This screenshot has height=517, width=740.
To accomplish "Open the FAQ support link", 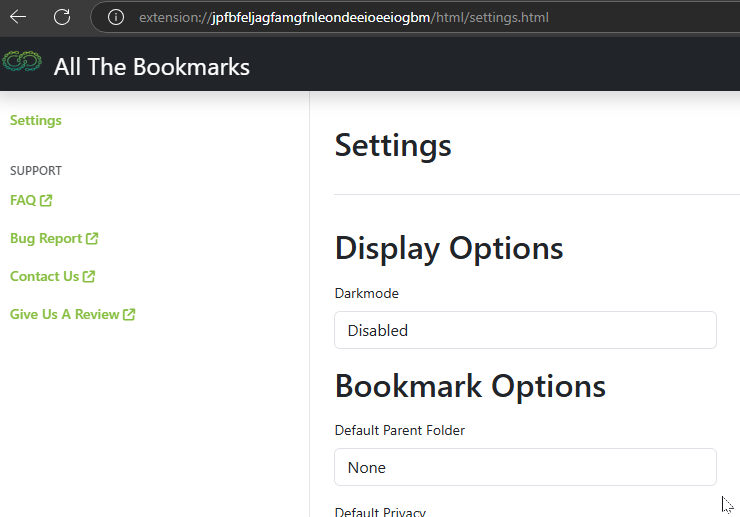I will coord(23,200).
